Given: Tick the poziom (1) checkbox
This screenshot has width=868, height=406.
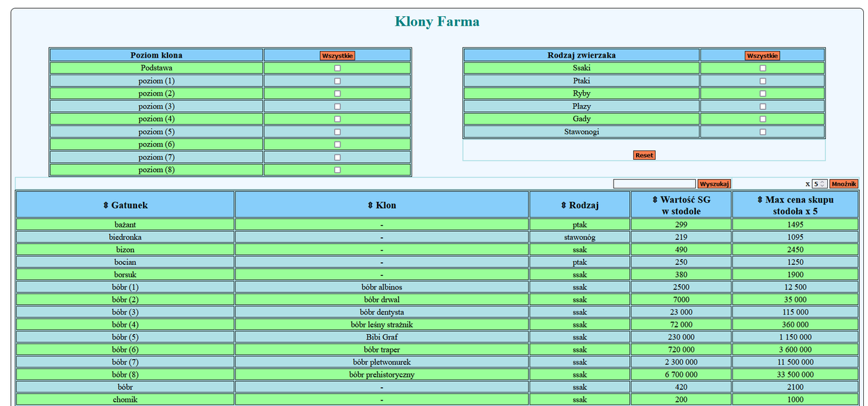Looking at the screenshot, I should (338, 81).
